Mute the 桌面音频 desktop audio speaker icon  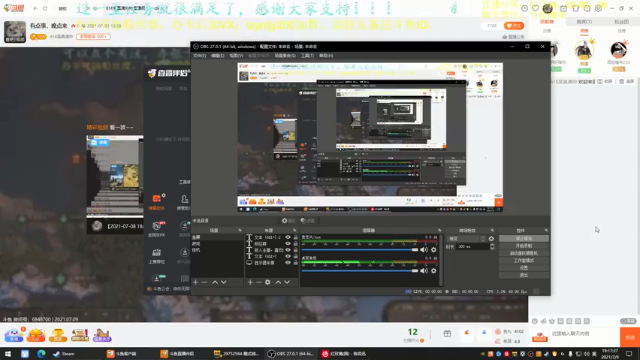tap(424, 270)
